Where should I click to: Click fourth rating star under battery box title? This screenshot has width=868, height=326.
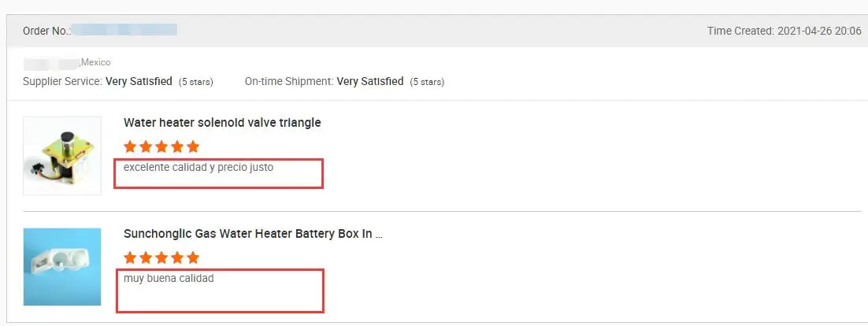tap(177, 257)
